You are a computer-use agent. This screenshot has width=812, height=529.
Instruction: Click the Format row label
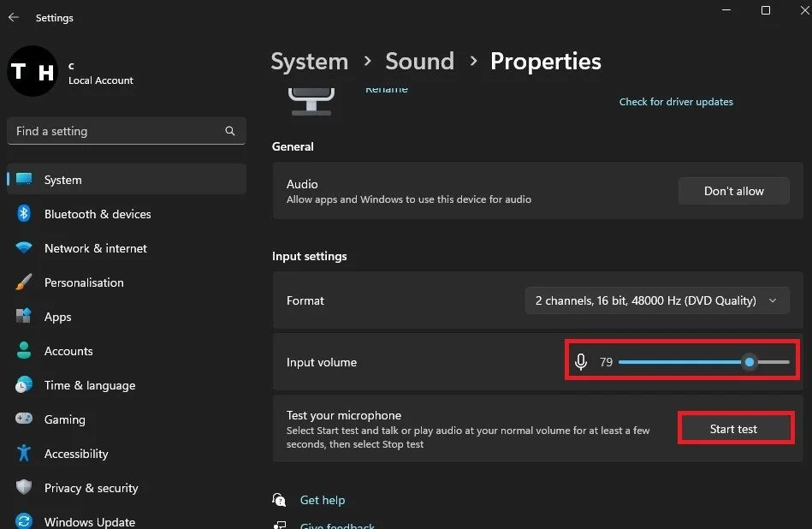(305, 300)
